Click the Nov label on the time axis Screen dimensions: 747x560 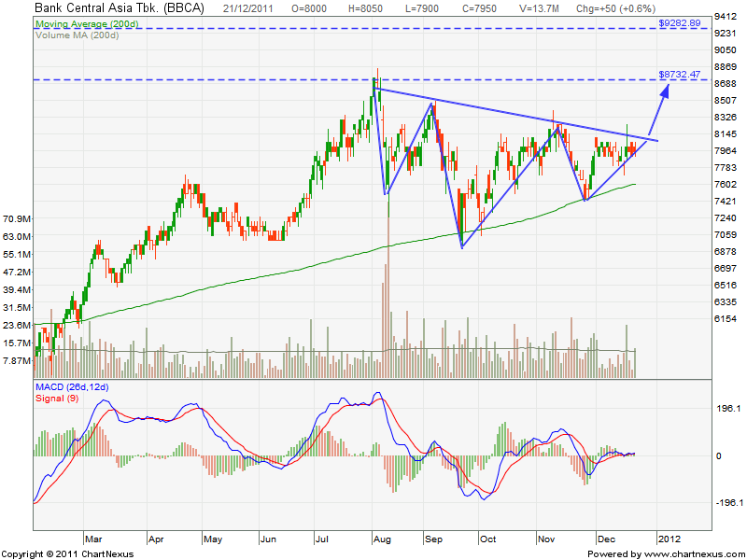(x=543, y=539)
